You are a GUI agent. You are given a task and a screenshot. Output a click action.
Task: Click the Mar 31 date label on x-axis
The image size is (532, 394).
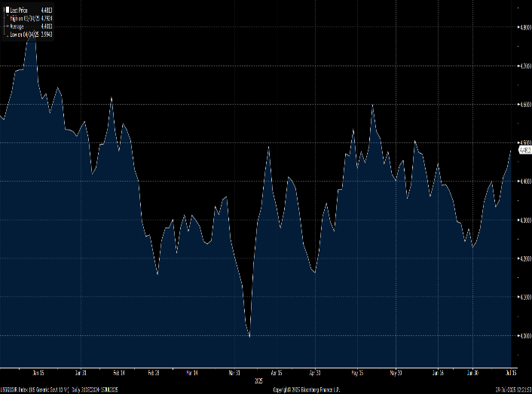click(x=236, y=372)
